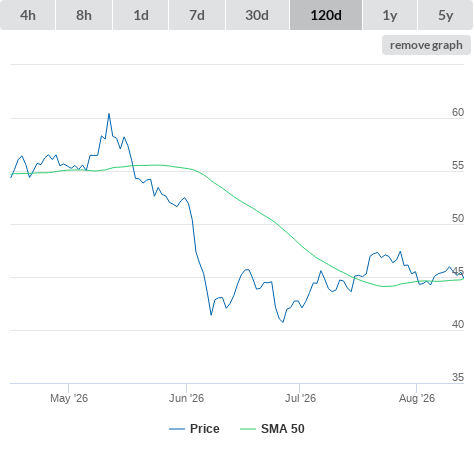Click the remove graph button

coord(426,45)
